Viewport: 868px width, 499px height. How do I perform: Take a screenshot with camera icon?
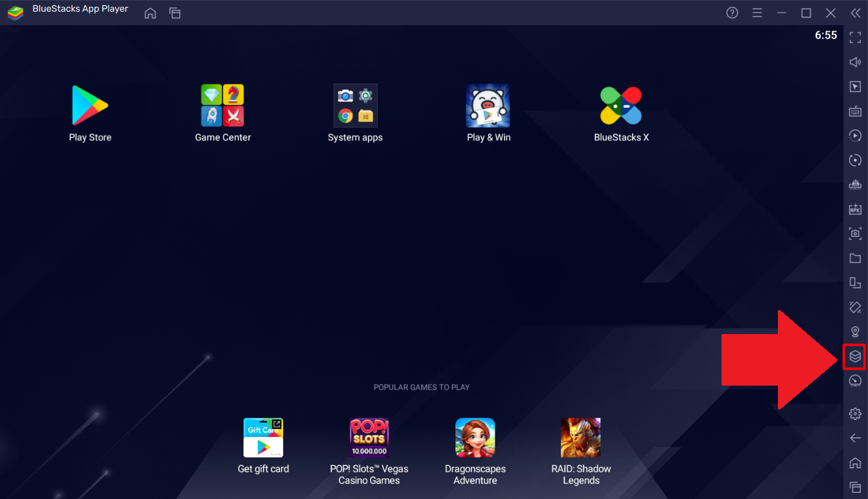(x=855, y=234)
